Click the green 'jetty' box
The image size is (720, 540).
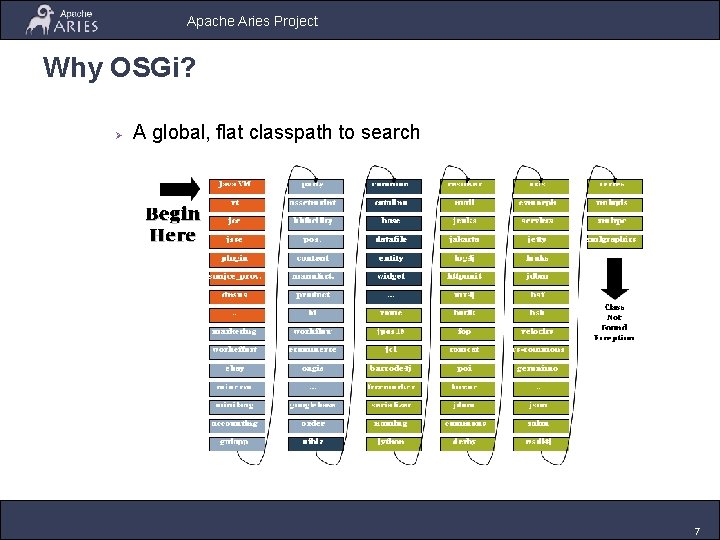(541, 242)
